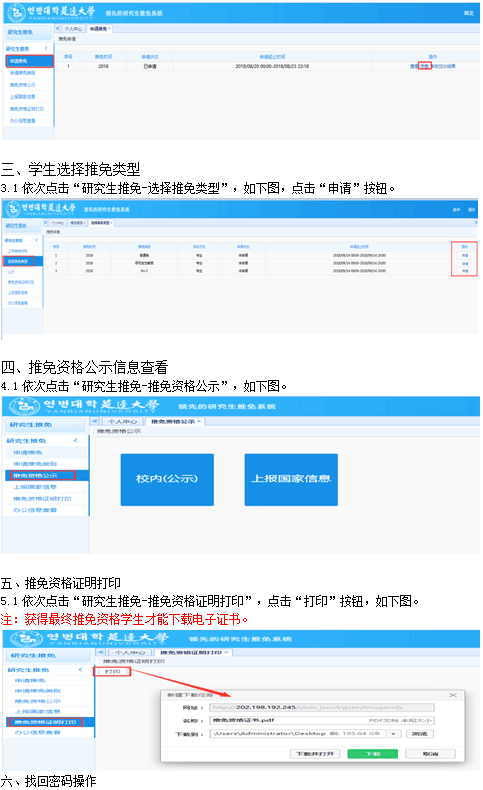Click heading 六、找回密码操作
The height and width of the screenshot is (790, 483).
(48, 781)
